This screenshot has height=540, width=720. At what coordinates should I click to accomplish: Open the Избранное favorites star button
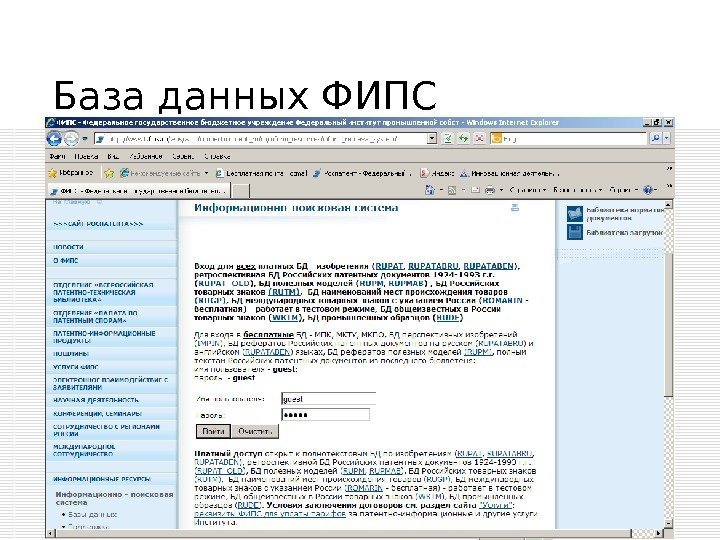tap(71, 173)
